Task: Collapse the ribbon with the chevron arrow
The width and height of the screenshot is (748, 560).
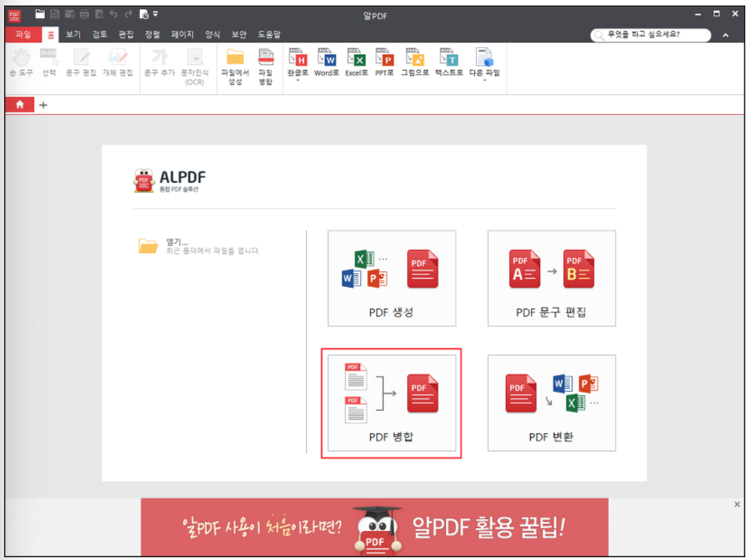Action: [x=725, y=35]
